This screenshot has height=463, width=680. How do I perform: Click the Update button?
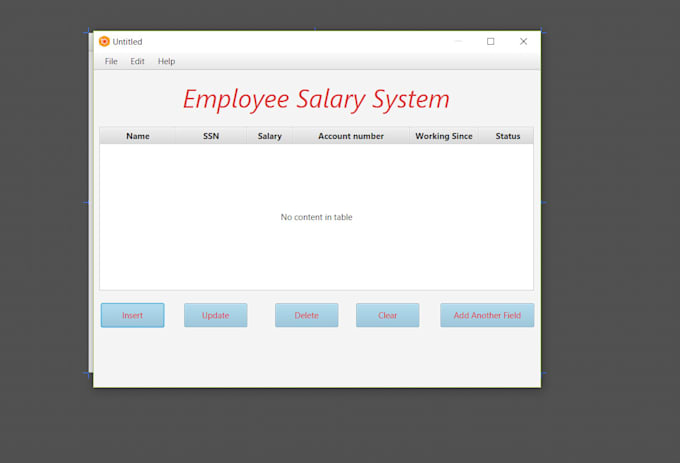[x=216, y=315]
